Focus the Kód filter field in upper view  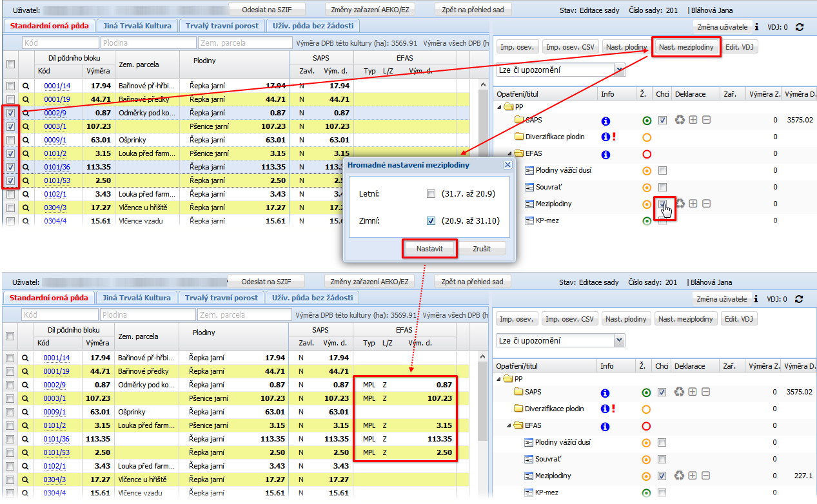[60, 43]
